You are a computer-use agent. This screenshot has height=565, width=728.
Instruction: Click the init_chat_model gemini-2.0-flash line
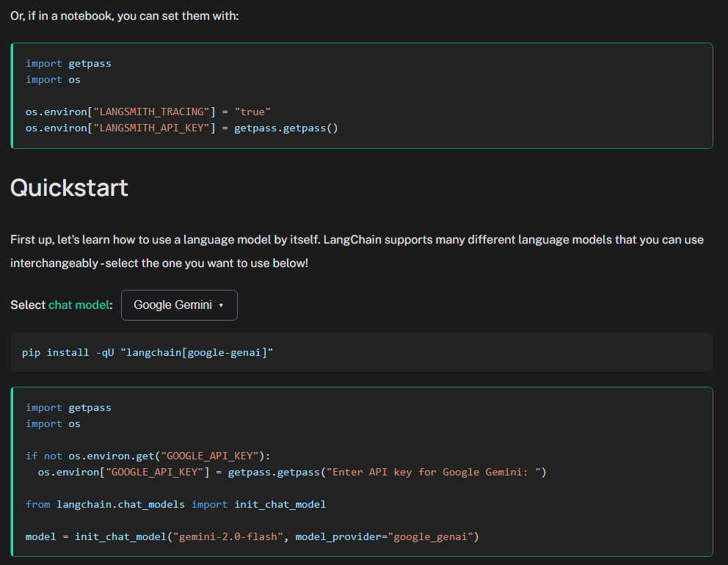252,536
